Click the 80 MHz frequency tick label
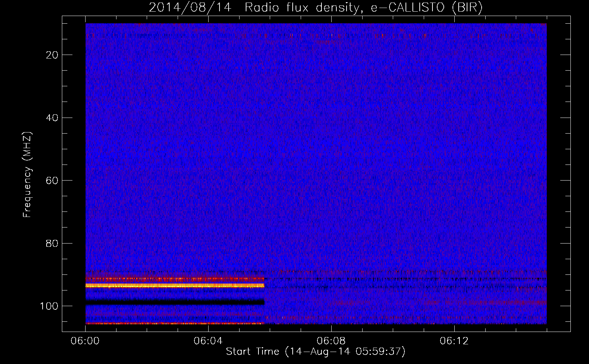This screenshot has width=589, height=364. [52, 243]
